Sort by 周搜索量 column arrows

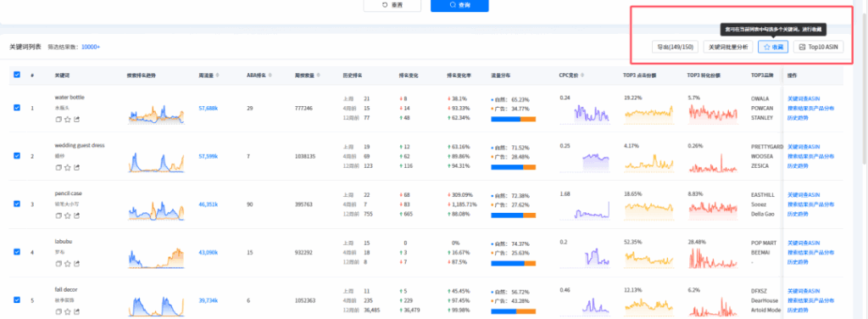pos(319,76)
